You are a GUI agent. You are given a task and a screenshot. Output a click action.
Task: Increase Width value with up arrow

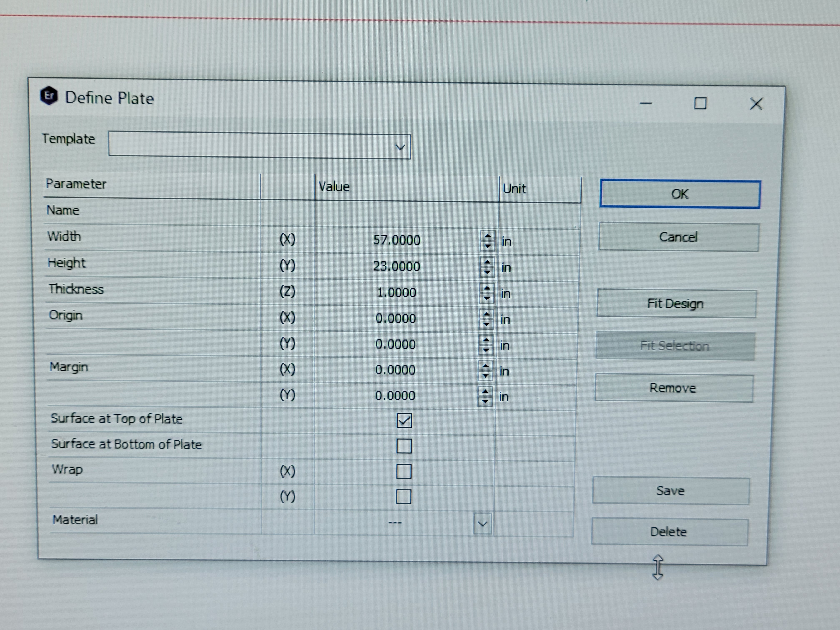[487, 235]
